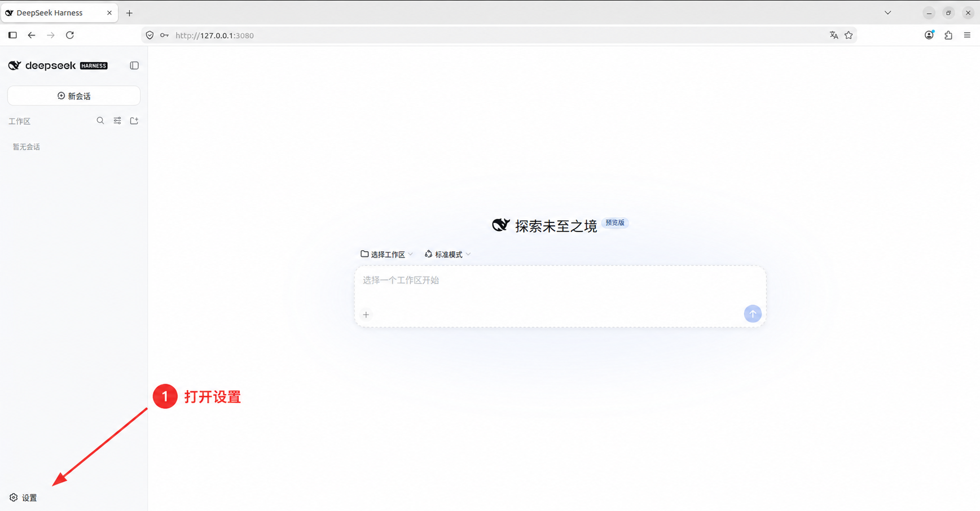Open 设置 settings at sidebar bottom
This screenshot has width=980, height=511.
23,497
